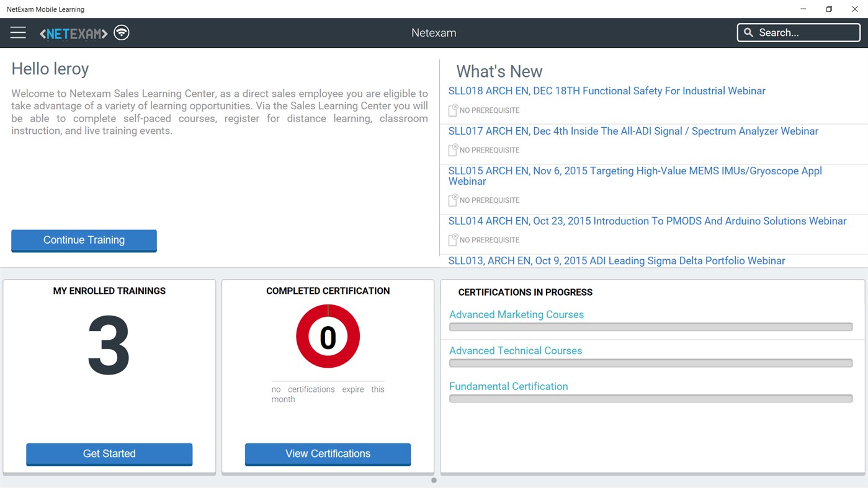Click the Netexam title in header
The width and height of the screenshot is (868, 488).
(x=434, y=33)
